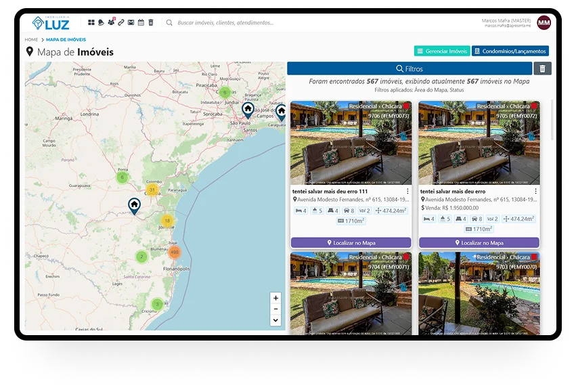Click the house pin near São Paulo
Screen dimensions: 576x392
tap(248, 110)
